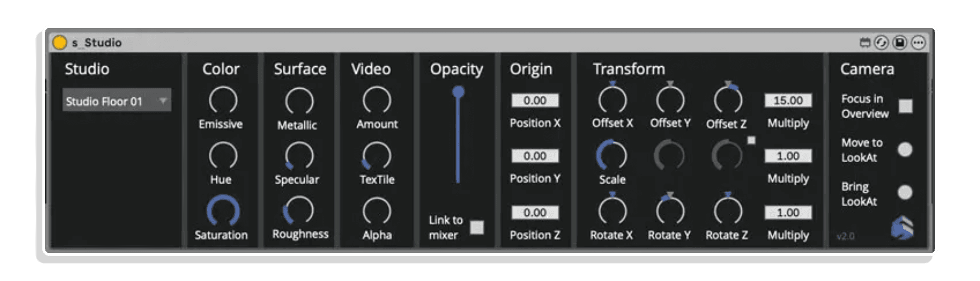Viewport: 980px width, 281px height.
Task: Click the Offset Z knob
Action: pos(728,98)
